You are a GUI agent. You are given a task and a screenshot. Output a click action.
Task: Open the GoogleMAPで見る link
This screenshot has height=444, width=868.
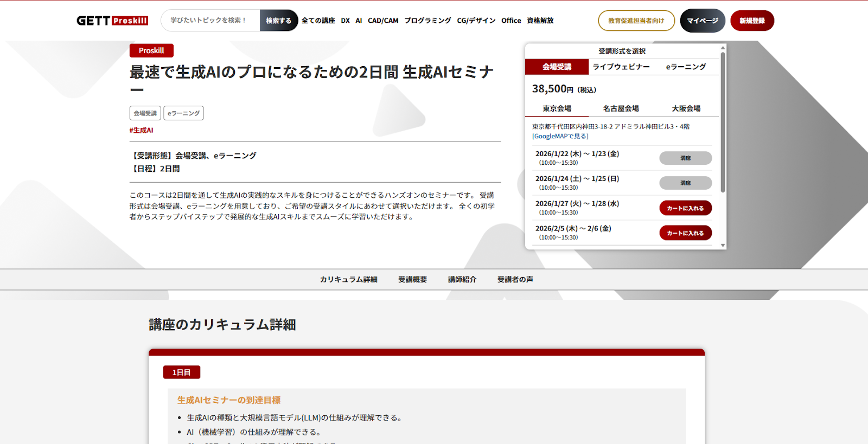(560, 136)
